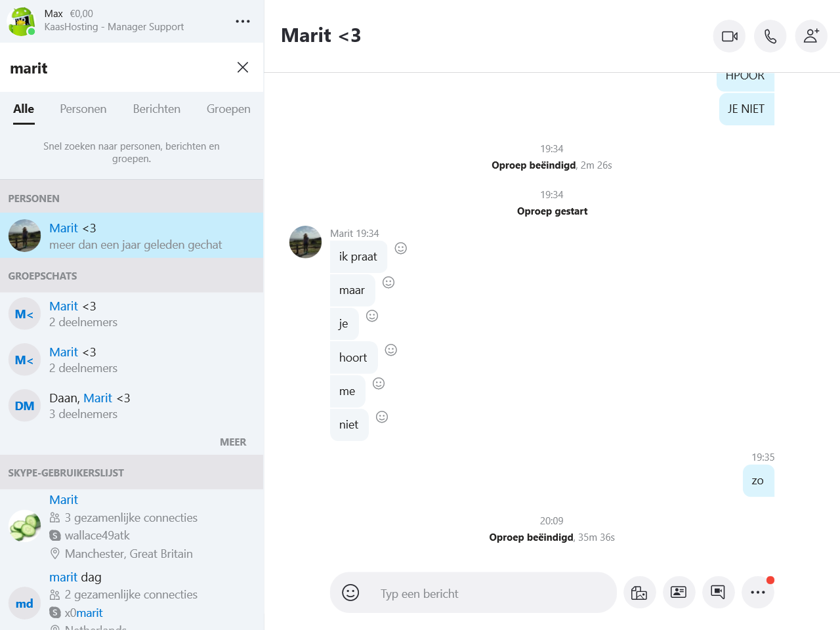Open the "Daan, Marit <3" group chat
This screenshot has height=630, width=840.
[x=131, y=406]
